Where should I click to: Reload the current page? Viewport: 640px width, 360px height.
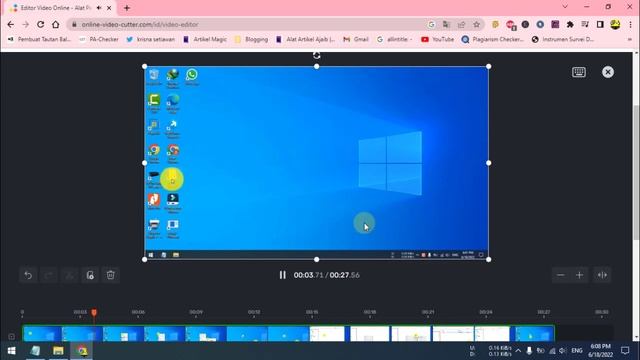[x=40, y=24]
